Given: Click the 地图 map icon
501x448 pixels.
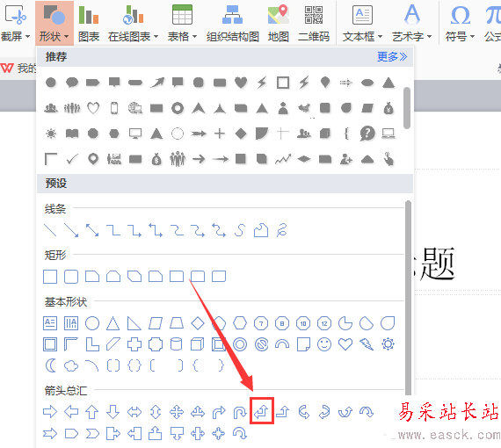Looking at the screenshot, I should point(279,15).
